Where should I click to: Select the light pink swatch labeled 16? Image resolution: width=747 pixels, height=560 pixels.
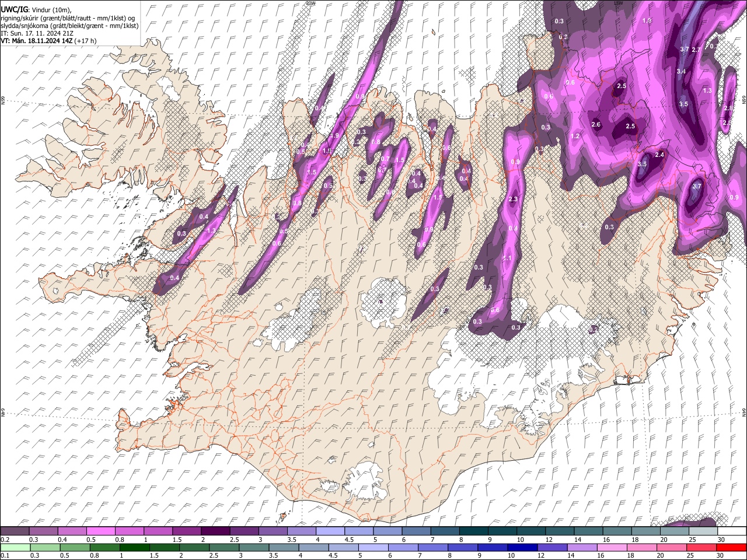pos(612,547)
